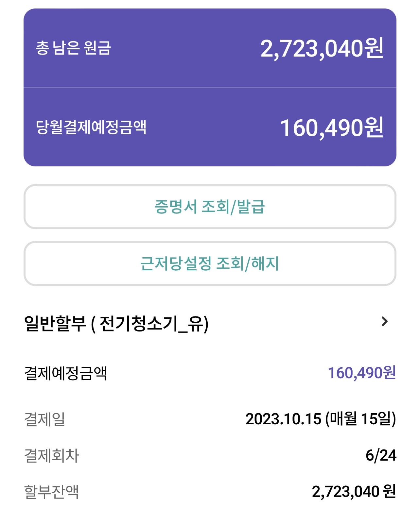Click the purple-colored 160,490원 payment amount
Screen dimensions: 420x525
(361, 373)
